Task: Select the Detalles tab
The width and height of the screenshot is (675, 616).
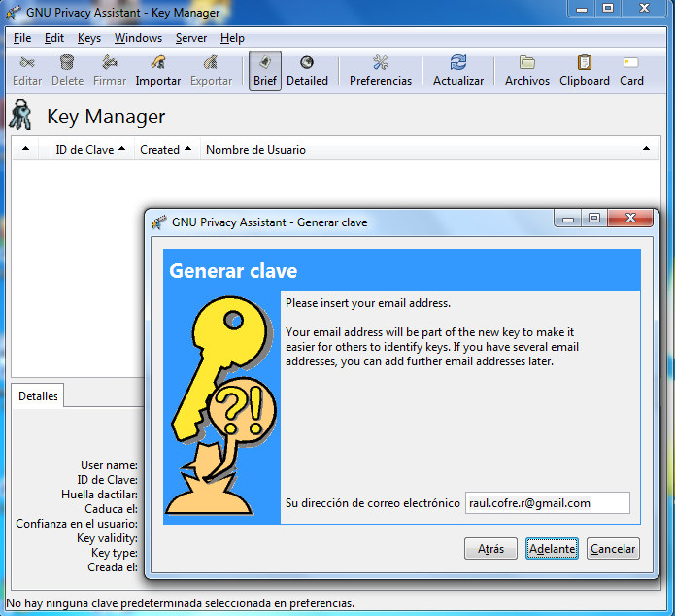Action: click(x=38, y=395)
